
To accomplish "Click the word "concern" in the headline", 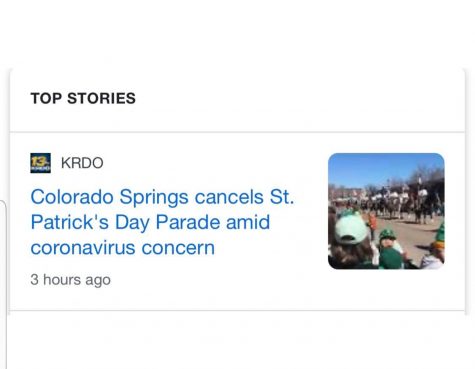I will (x=178, y=248).
